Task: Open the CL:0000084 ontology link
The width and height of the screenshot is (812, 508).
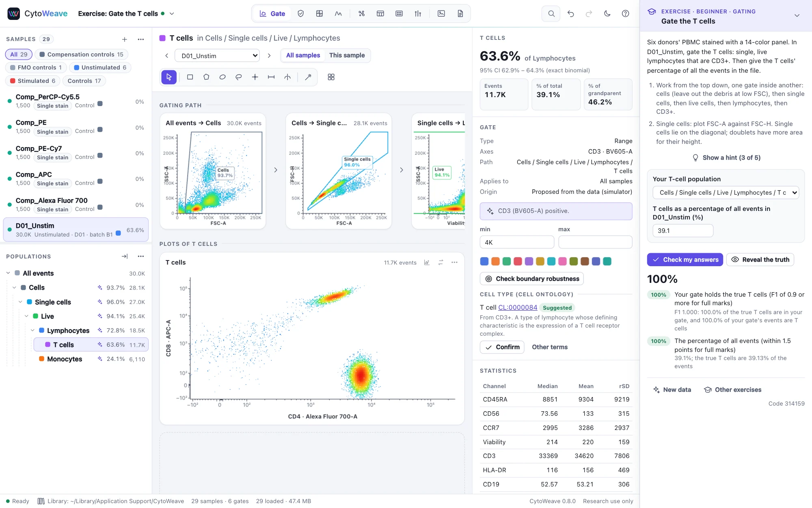Action: (x=518, y=308)
